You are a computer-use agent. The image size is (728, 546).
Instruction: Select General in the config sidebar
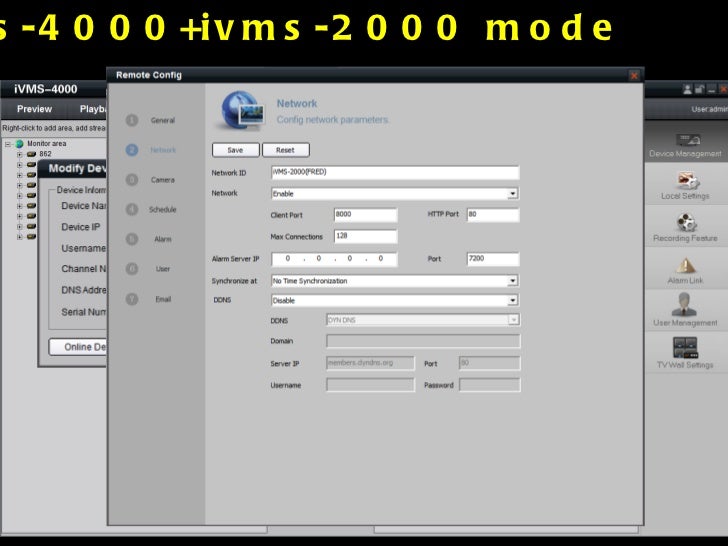click(162, 120)
